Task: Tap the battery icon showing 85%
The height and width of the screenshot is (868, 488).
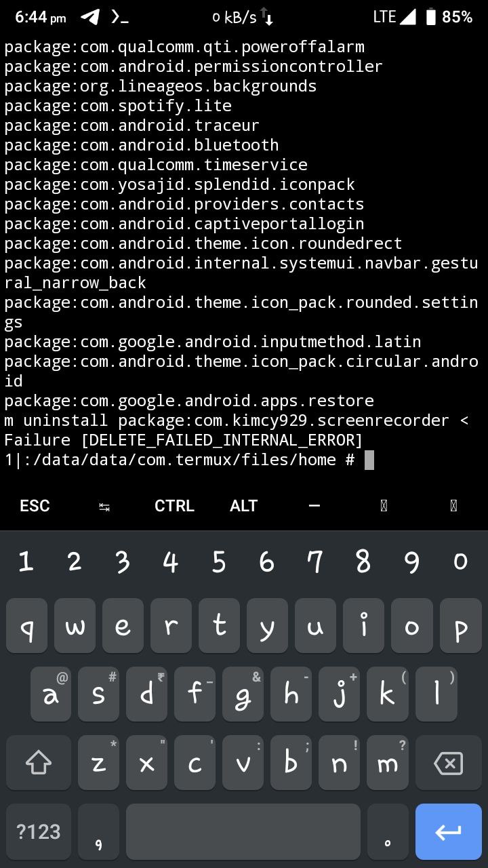Action: (x=430, y=17)
